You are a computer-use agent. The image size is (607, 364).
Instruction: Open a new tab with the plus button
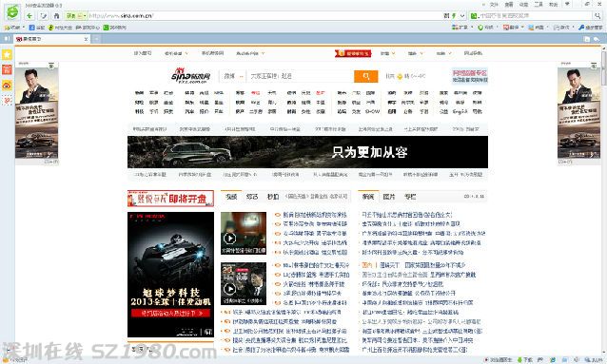(96, 39)
